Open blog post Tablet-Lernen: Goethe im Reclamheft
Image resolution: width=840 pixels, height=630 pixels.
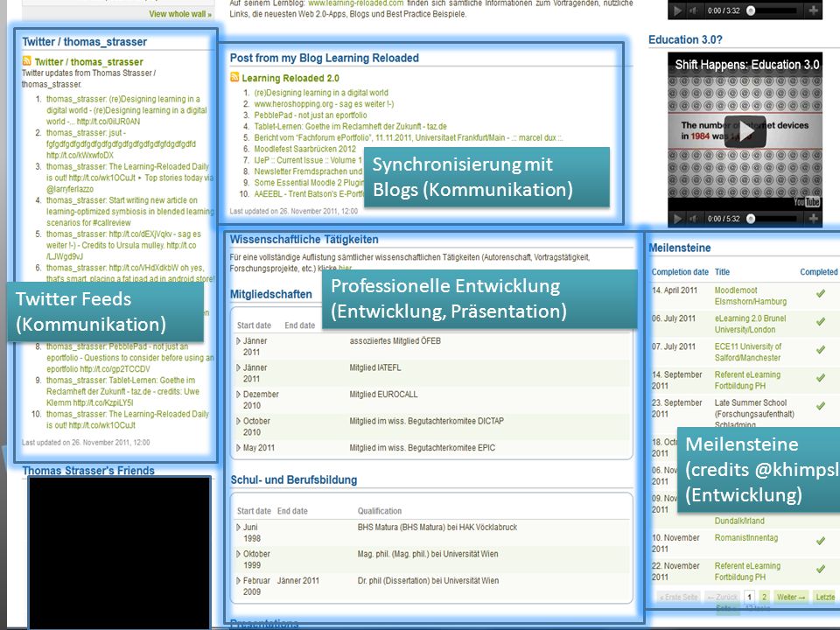click(350, 126)
